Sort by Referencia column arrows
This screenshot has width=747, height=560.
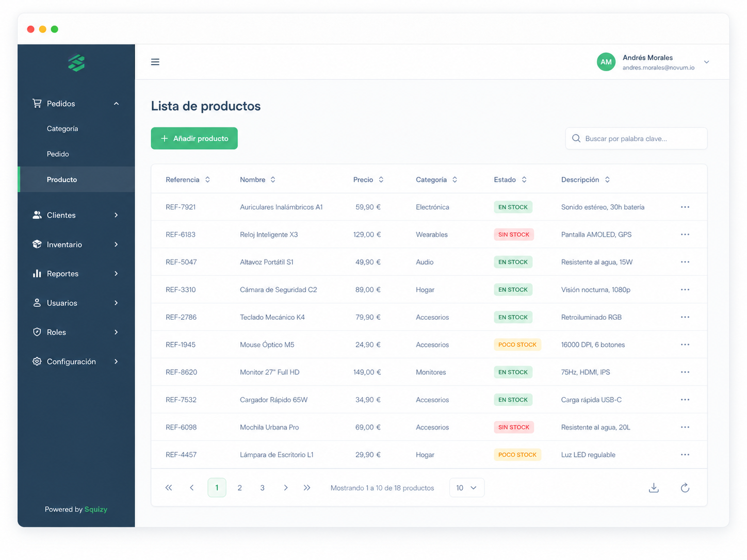[207, 179]
